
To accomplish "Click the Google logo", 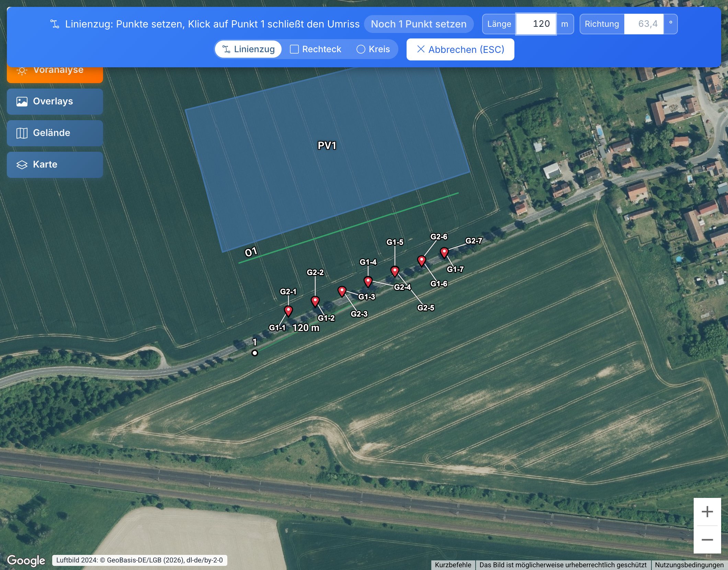I will pos(26,560).
